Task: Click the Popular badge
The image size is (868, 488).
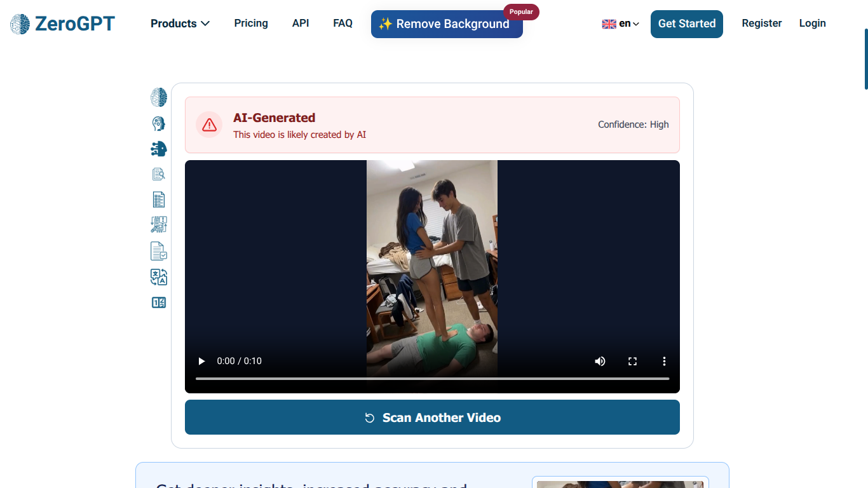Action: coord(521,12)
